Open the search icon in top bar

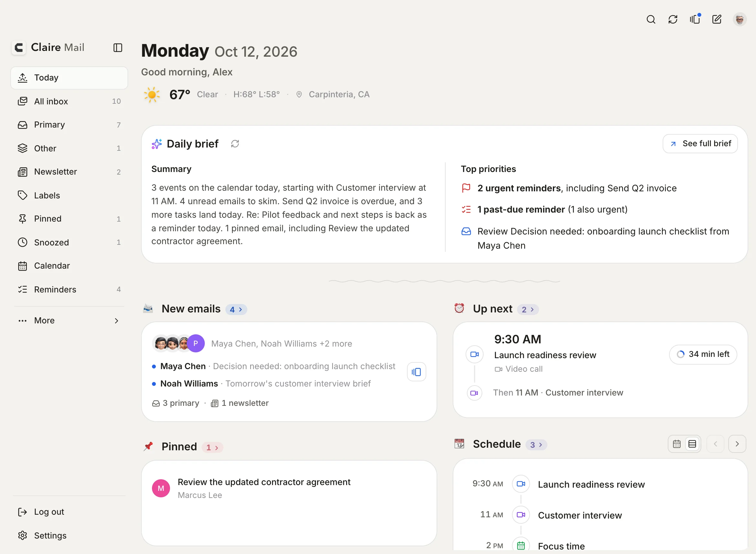pyautogui.click(x=651, y=19)
